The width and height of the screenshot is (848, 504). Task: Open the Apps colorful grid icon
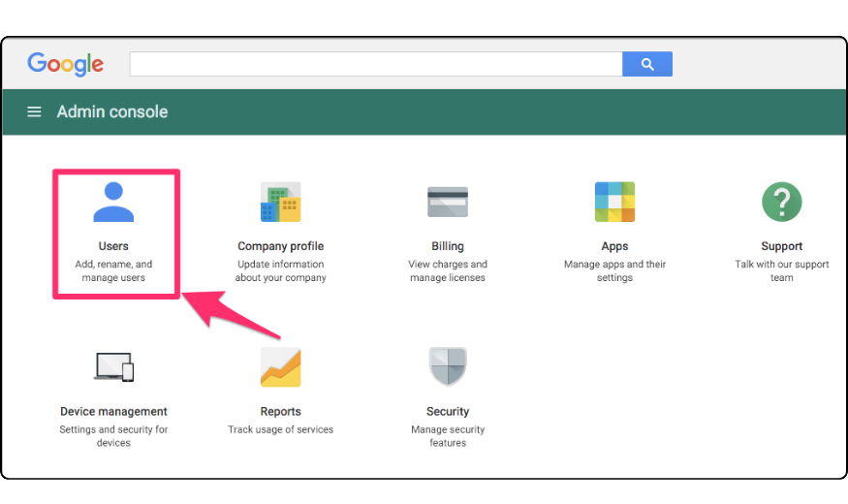614,203
